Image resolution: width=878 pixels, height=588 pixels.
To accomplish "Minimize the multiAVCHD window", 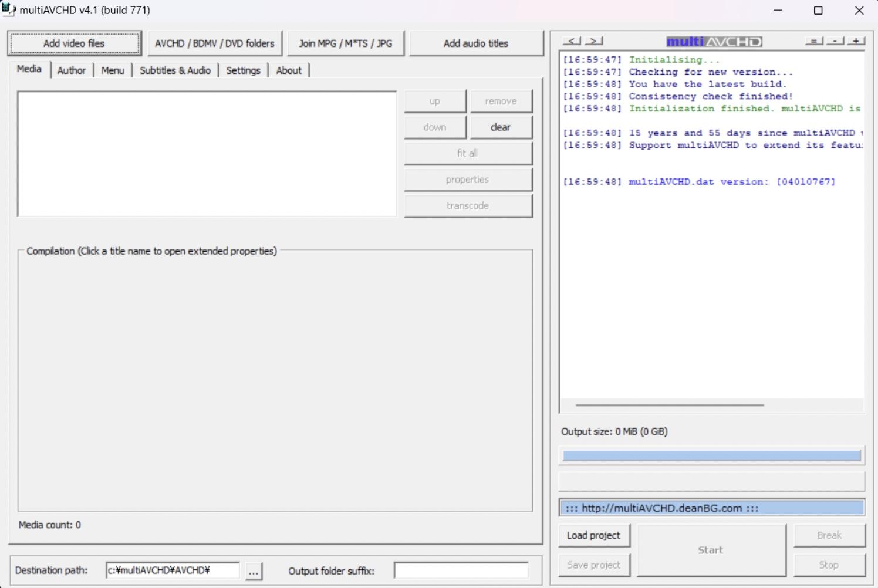I will pos(778,11).
